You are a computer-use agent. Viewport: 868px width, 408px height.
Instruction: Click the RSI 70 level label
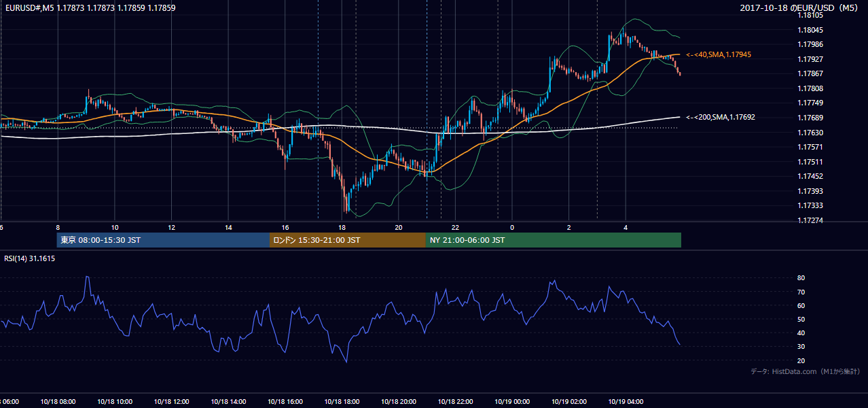pyautogui.click(x=801, y=292)
